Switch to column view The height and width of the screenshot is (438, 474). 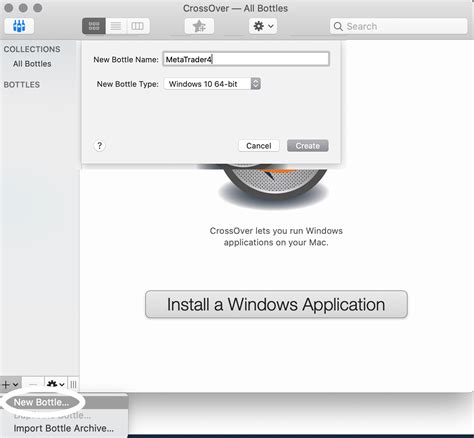[138, 26]
